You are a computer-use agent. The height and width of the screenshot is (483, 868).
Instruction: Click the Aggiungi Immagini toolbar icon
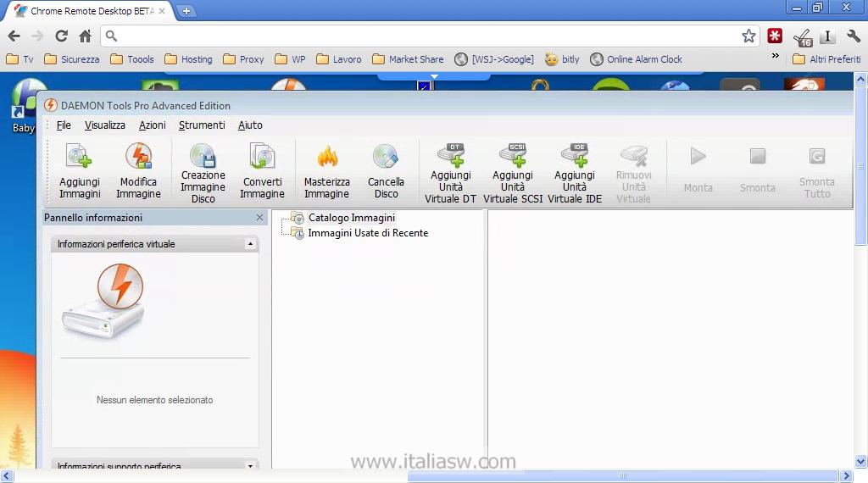(80, 171)
